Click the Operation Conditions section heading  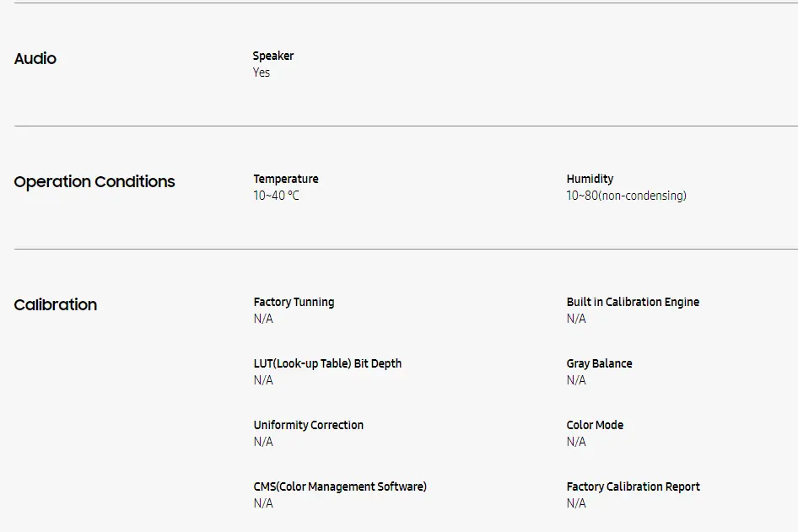click(x=94, y=182)
